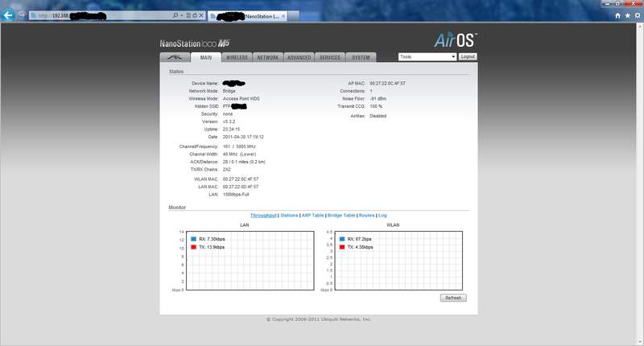Open the Throughput monitor link

point(263,216)
